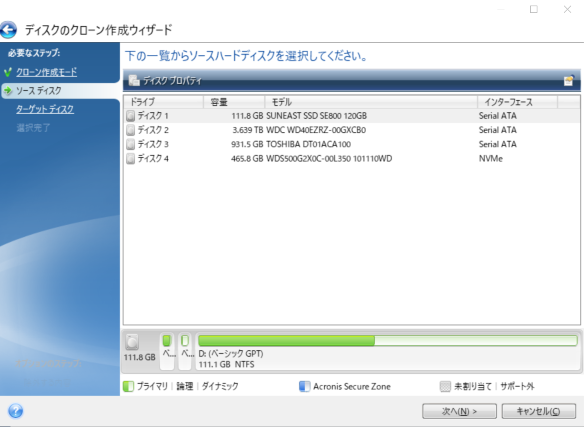Screen dimensions: 584x427
Task: Select TOSHIBA DT01ACA100 model text
Action: click(x=308, y=144)
